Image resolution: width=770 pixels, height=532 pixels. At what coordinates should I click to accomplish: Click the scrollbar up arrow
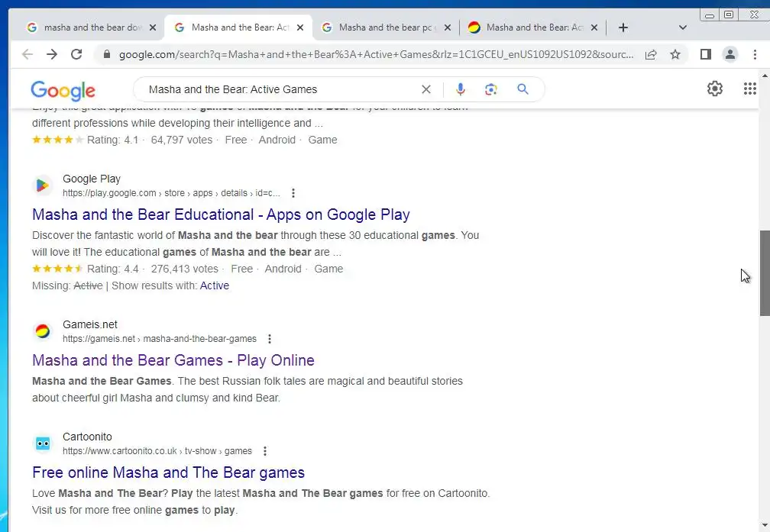click(765, 76)
